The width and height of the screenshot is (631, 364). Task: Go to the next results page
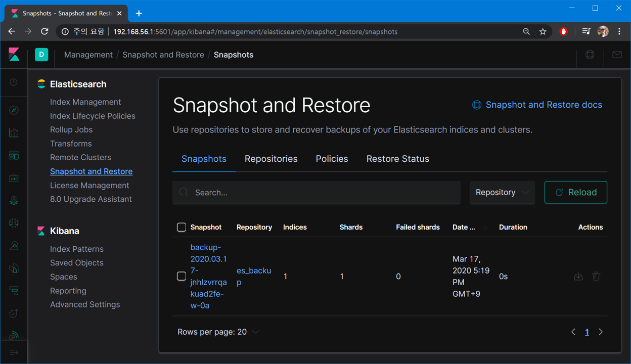(x=601, y=332)
